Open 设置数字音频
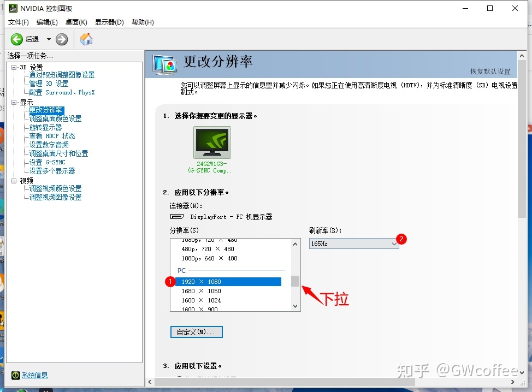Screen dimensions: 532x392 [x=49, y=145]
